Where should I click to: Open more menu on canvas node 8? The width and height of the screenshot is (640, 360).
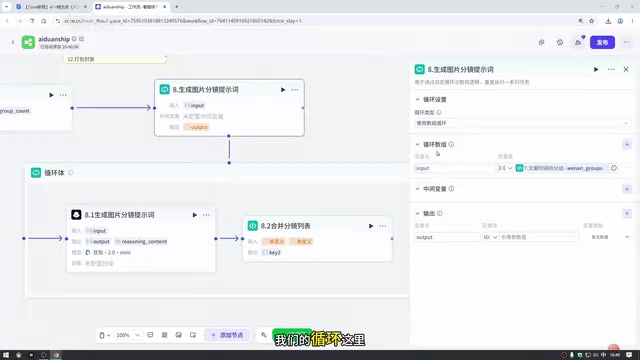tap(294, 90)
